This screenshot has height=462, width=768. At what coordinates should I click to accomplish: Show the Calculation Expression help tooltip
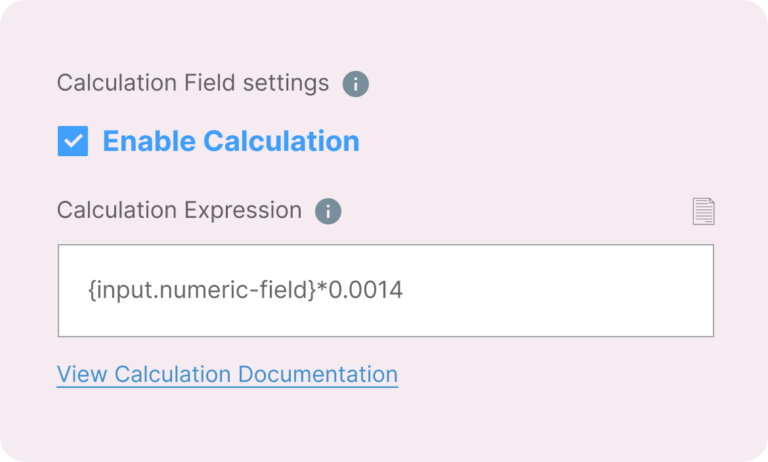click(328, 211)
